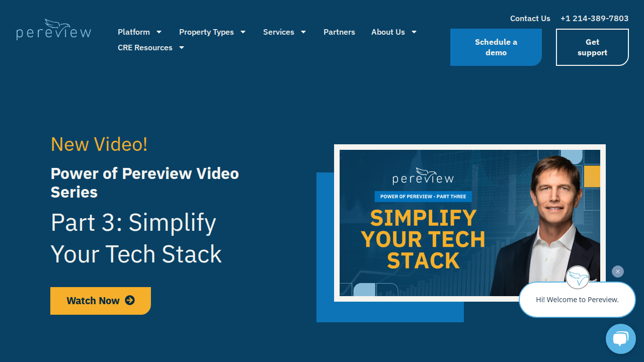Click the 'Power of Pereview Video Series' heading

tap(145, 183)
